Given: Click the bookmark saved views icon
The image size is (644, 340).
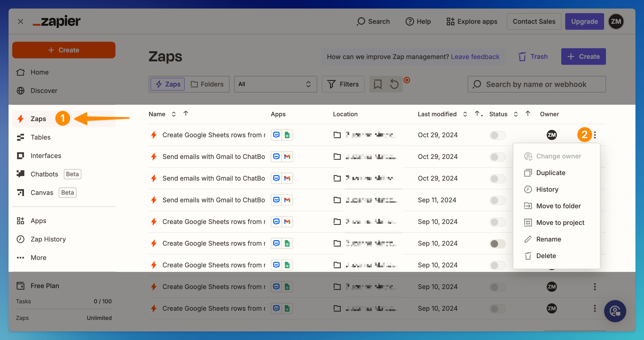Looking at the screenshot, I should tap(378, 84).
